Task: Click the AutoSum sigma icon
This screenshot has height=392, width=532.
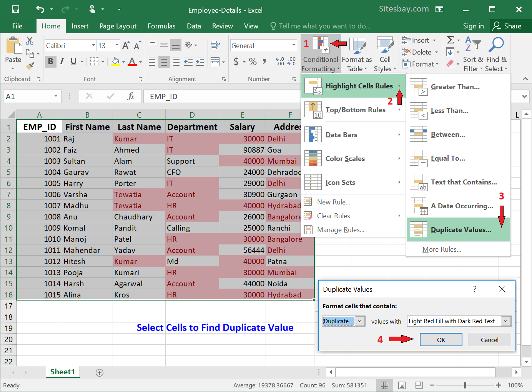Action: [x=451, y=40]
